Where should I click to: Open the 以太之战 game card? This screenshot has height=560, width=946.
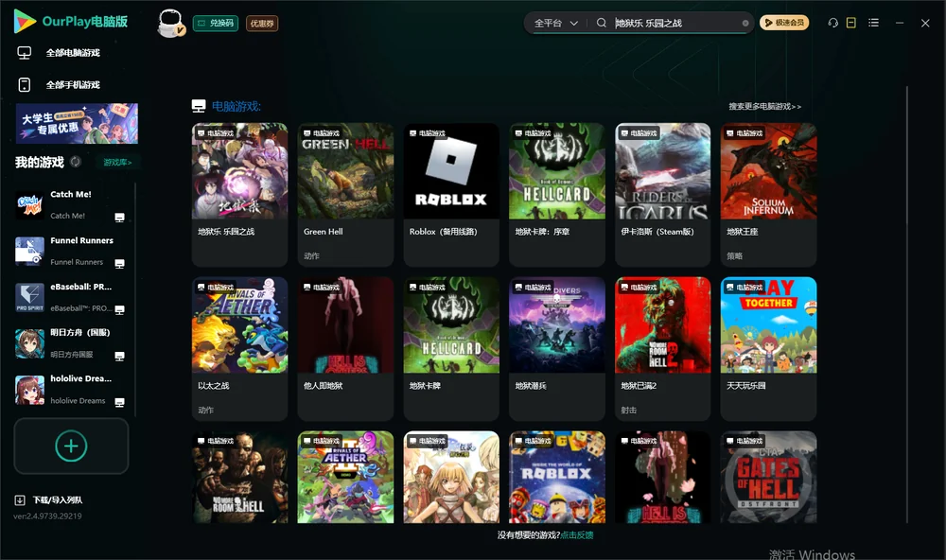tap(239, 349)
